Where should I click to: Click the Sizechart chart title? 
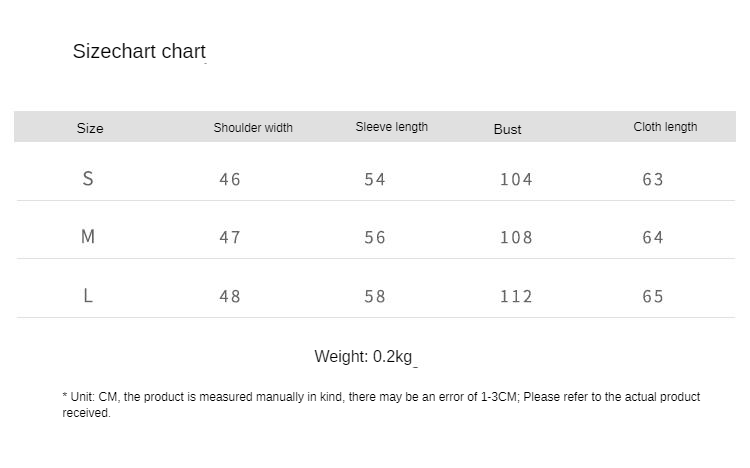139,52
